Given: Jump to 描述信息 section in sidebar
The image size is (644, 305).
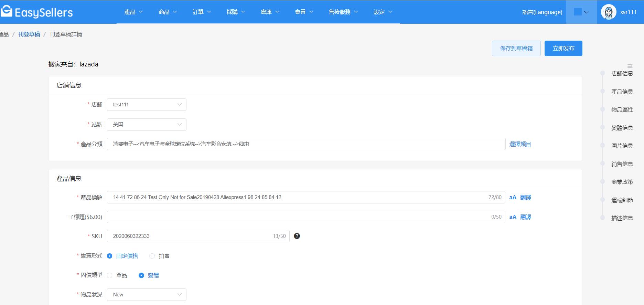Looking at the screenshot, I should point(622,218).
